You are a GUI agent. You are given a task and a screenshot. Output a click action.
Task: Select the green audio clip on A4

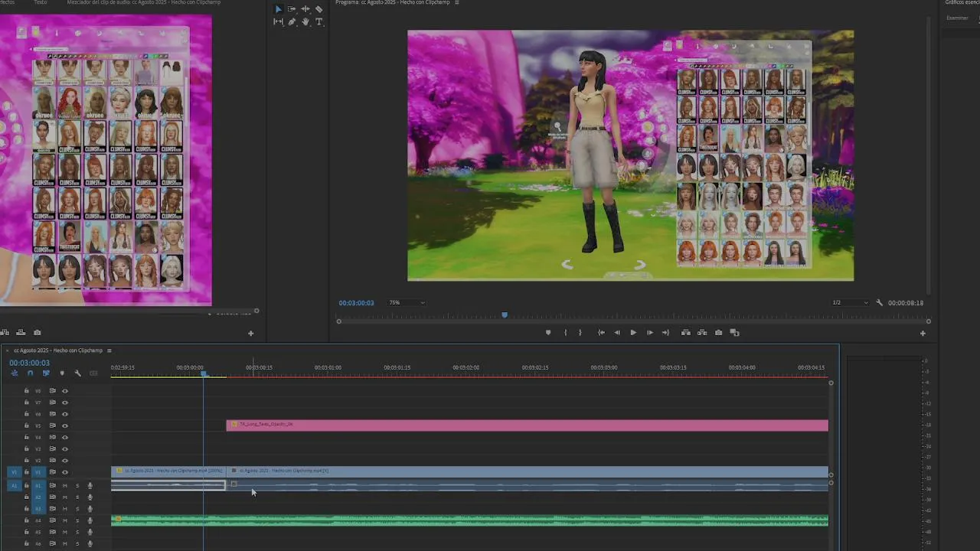pyautogui.click(x=469, y=520)
